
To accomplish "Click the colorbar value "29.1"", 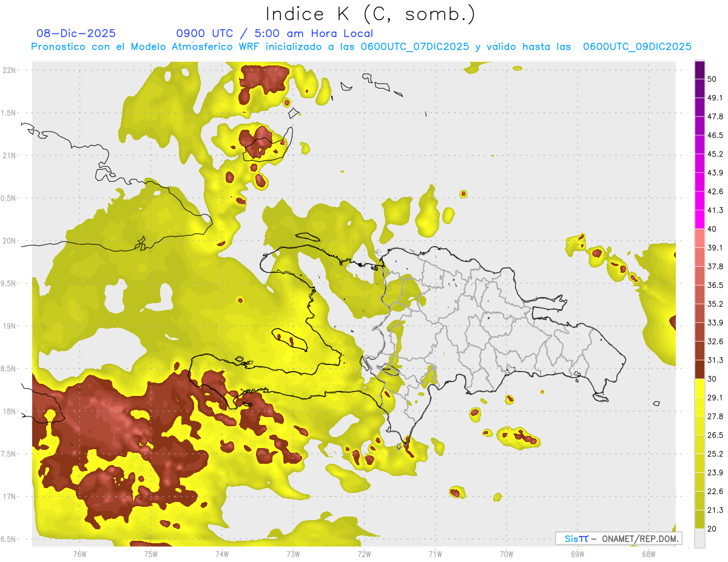I will click(x=715, y=398).
